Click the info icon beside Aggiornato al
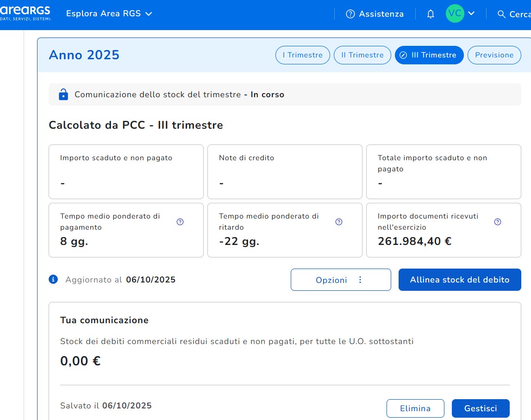This screenshot has height=420, width=531. 53,279
